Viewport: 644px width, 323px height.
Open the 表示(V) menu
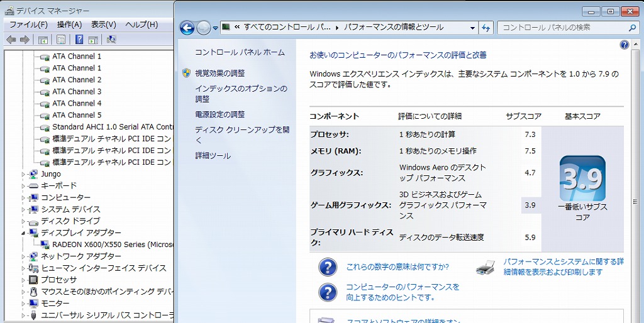tap(104, 25)
